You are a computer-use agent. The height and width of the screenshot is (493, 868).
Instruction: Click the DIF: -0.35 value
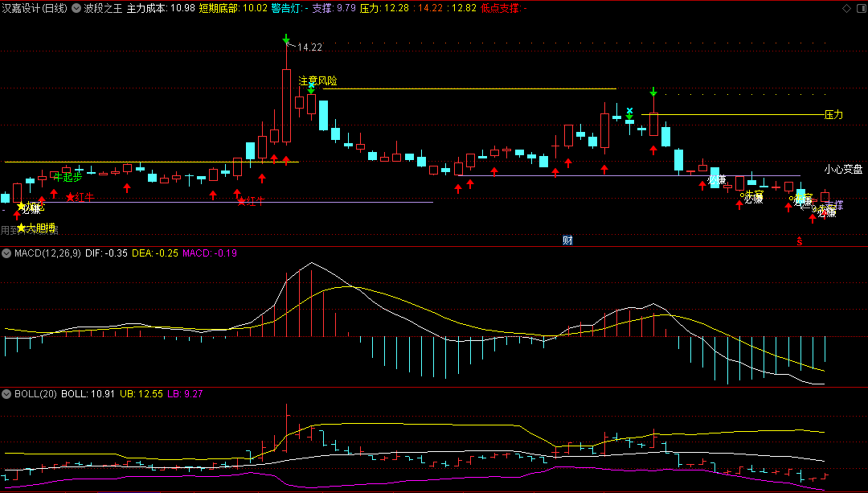point(106,253)
